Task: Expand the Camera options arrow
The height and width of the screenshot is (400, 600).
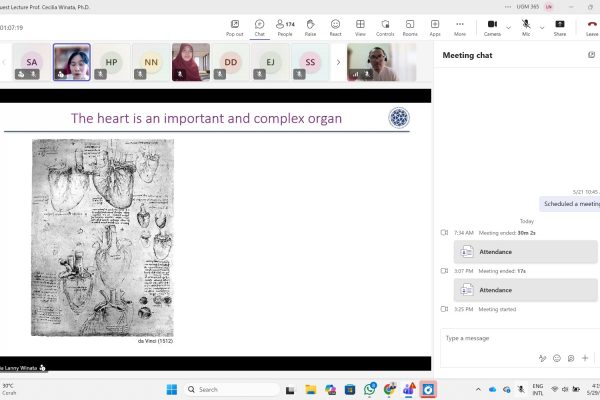Action: [509, 28]
